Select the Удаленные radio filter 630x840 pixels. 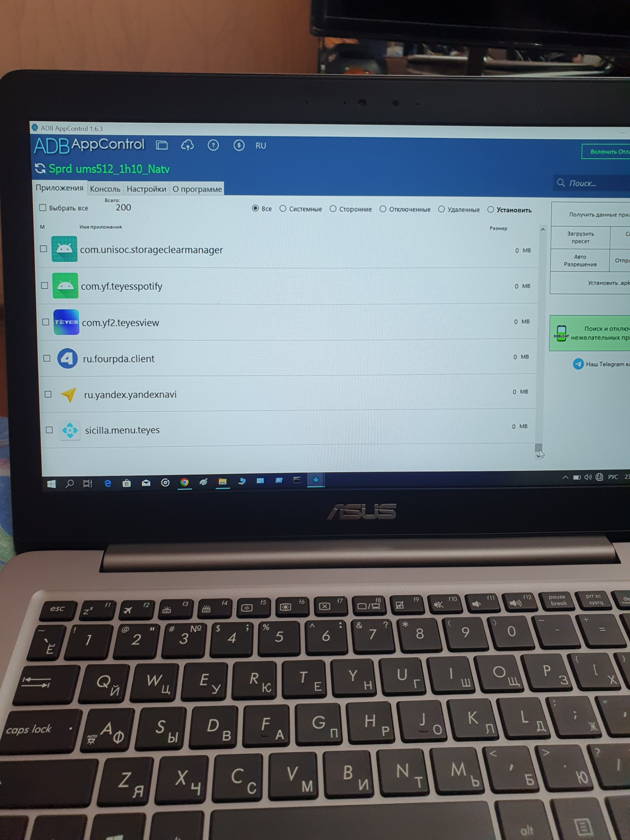441,209
